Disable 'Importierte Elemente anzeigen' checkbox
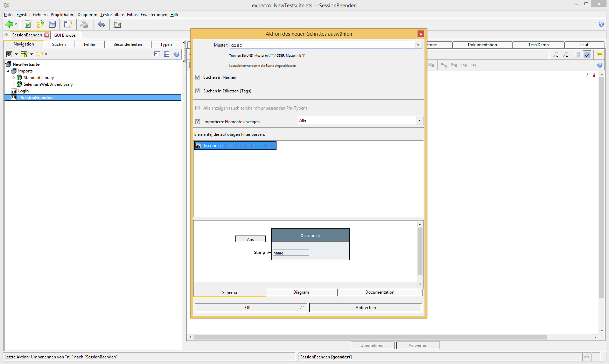The height and width of the screenshot is (364, 609). [x=198, y=122]
